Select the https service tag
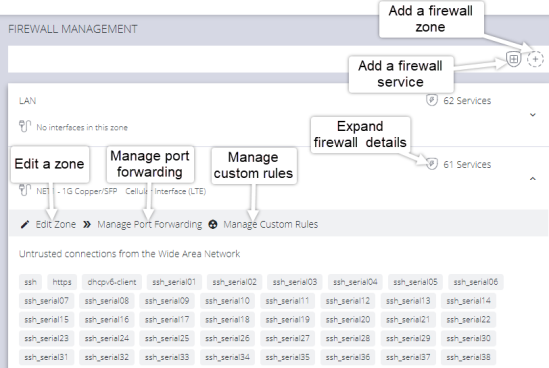 coord(62,282)
